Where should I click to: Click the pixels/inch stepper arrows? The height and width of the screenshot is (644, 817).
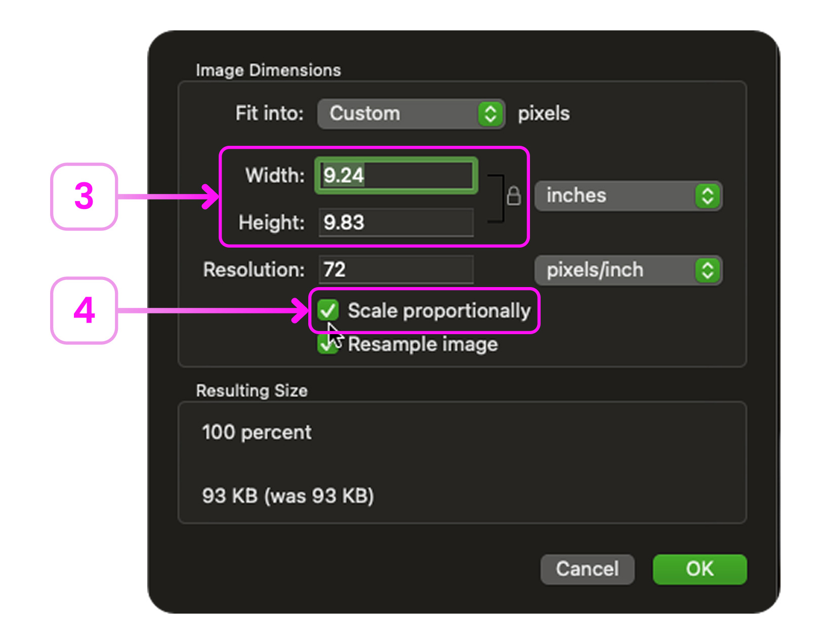click(707, 270)
